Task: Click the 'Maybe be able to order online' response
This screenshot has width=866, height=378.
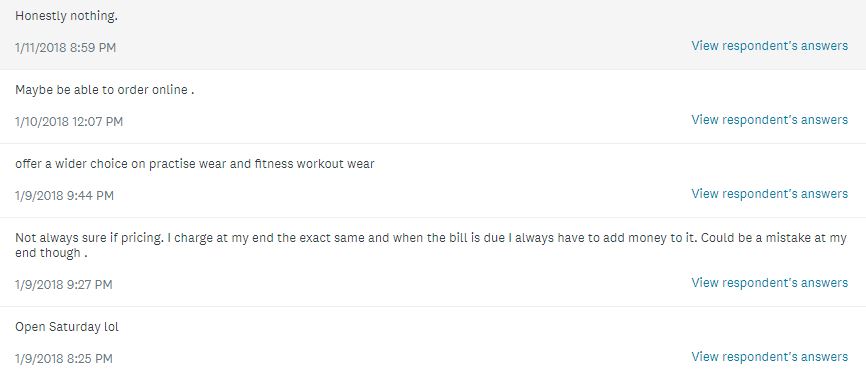Action: tap(104, 90)
